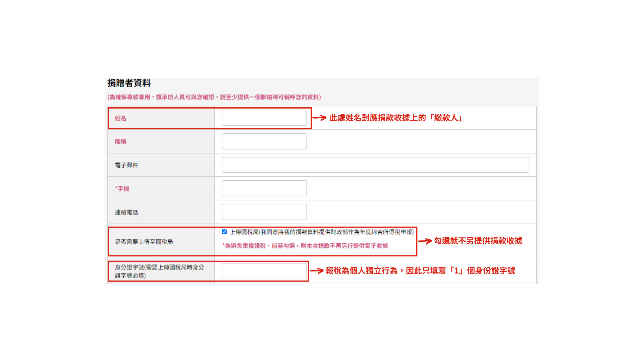The image size is (644, 362).
Task: Click the pink note about 不再另行提供電子收據
Action: coord(305,246)
